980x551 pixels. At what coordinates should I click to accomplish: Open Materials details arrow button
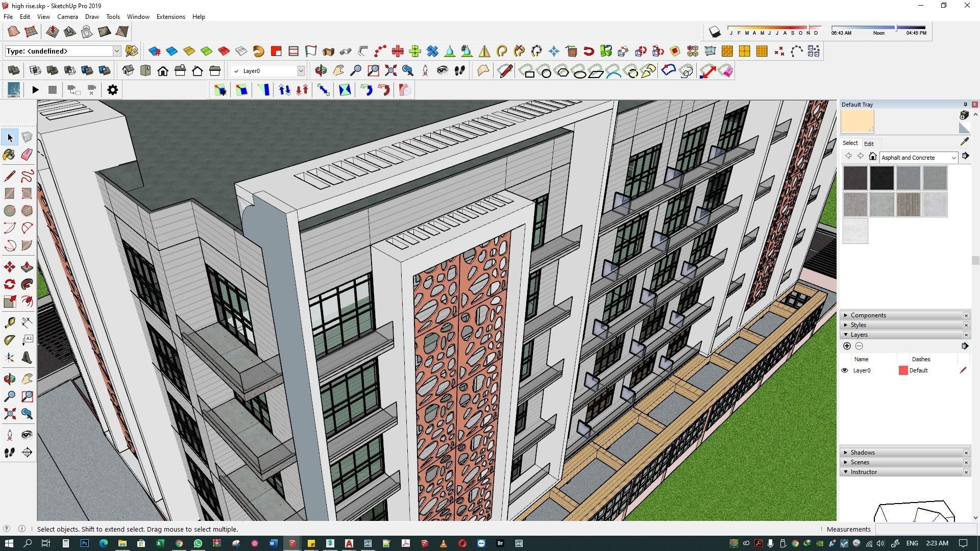965,156
